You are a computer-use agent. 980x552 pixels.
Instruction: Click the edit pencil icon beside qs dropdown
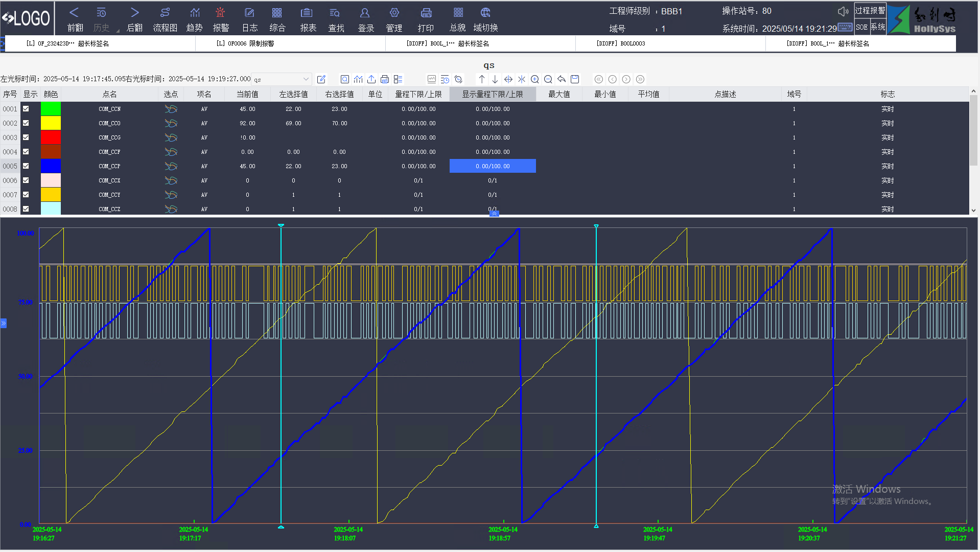click(x=321, y=79)
